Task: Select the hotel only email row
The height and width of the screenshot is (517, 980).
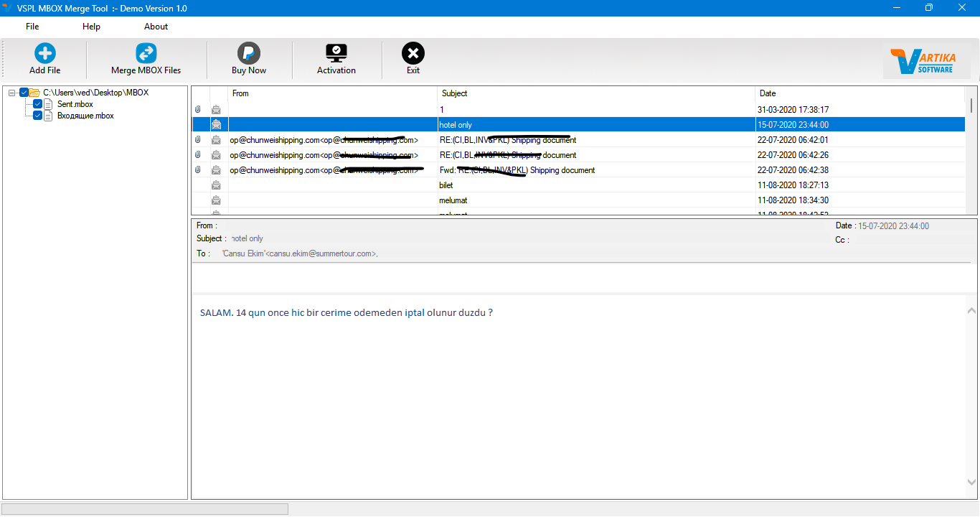Action: [x=580, y=125]
